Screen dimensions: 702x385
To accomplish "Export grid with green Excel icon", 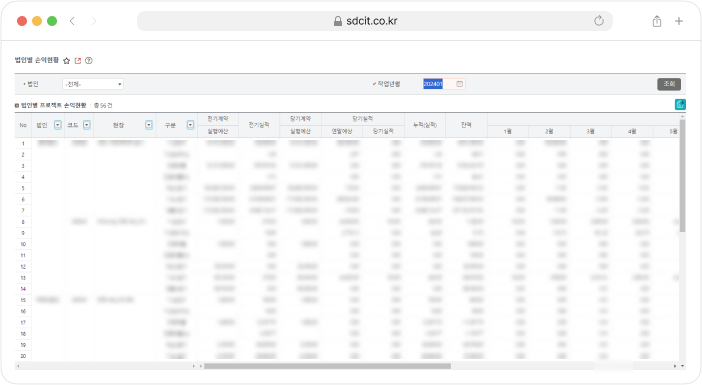I will pos(680,104).
